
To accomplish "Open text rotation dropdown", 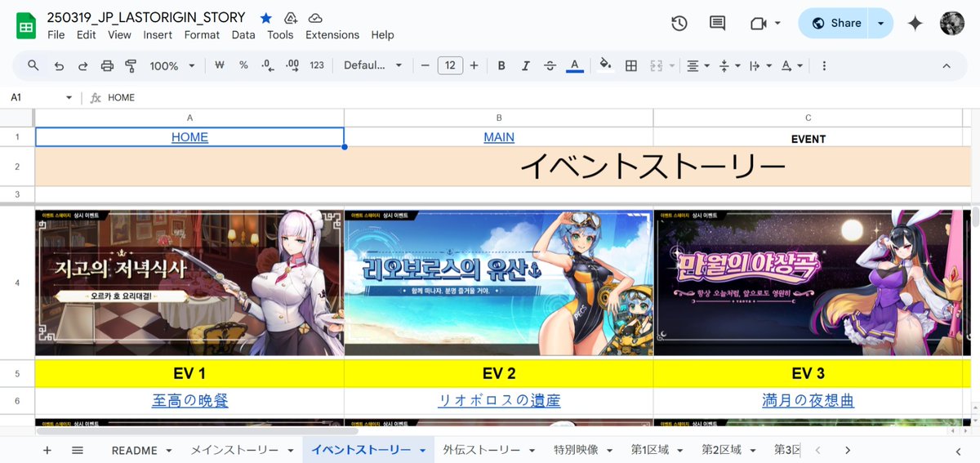I will pyautogui.click(x=791, y=65).
